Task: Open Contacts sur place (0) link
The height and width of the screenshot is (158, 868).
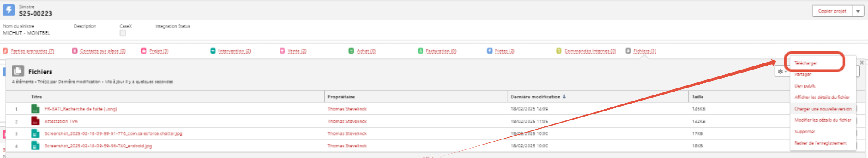Action: 103,51
